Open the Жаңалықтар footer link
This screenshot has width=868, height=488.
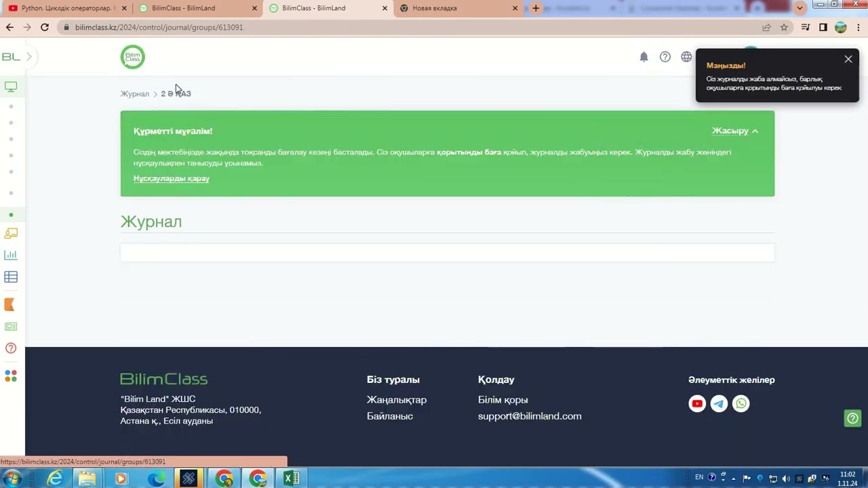(x=397, y=400)
